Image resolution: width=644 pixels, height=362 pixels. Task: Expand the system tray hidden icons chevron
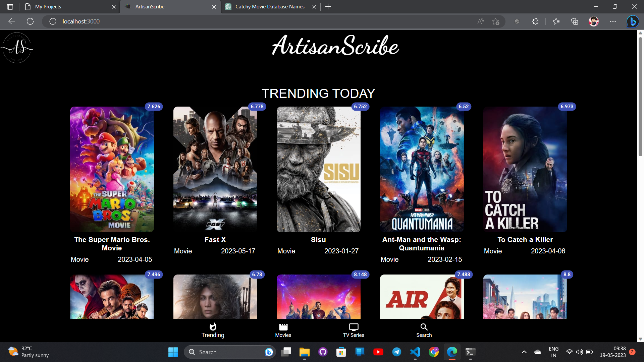pos(524,352)
